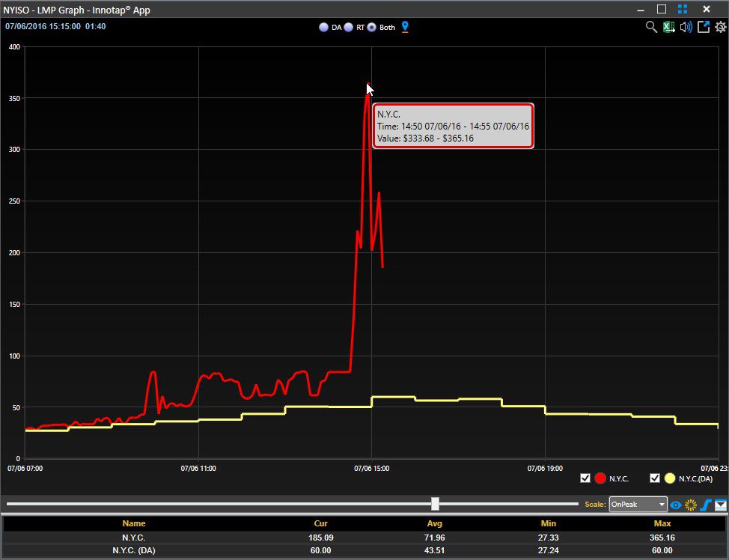Uncheck the N.Y.C. legend checkbox
This screenshot has width=729, height=560.
pyautogui.click(x=585, y=478)
